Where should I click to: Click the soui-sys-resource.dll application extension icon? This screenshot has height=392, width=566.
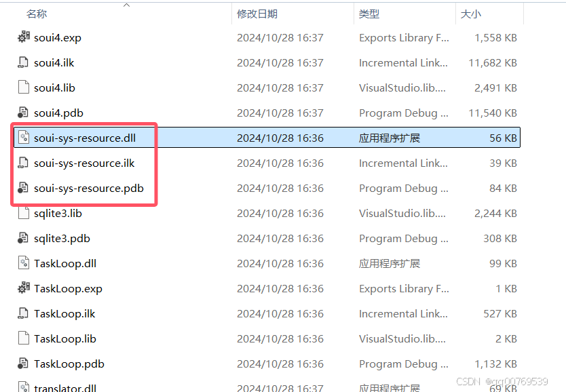click(x=22, y=137)
